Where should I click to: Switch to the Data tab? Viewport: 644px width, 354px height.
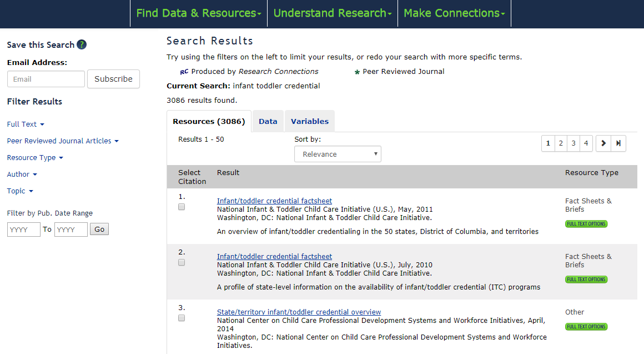click(x=268, y=121)
